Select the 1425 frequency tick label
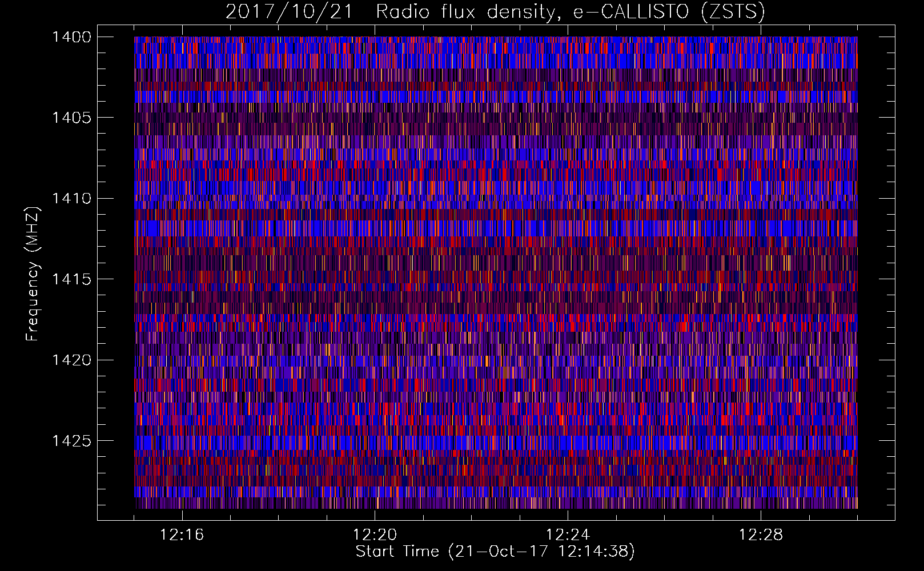924x571 pixels. point(71,441)
